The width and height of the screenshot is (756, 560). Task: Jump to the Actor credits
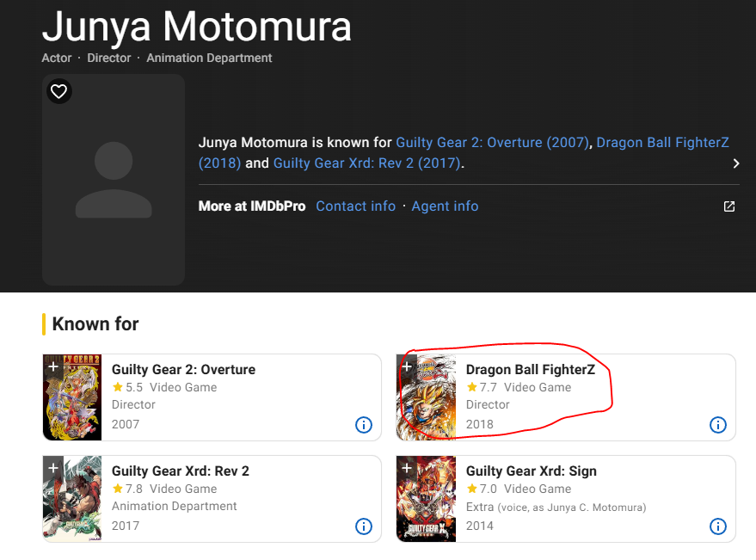[x=57, y=58]
